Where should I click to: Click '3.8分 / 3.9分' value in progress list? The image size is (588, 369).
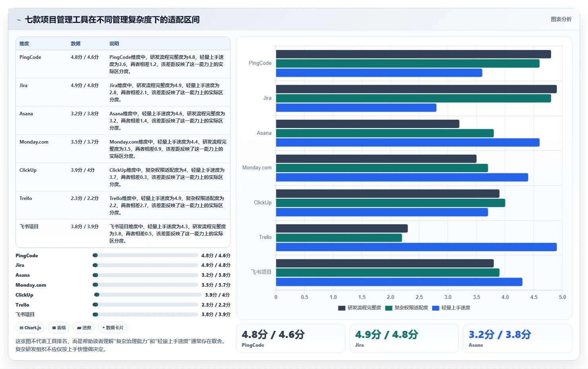tap(216, 315)
